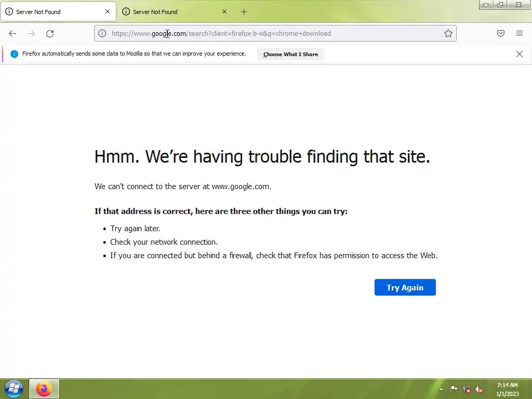Click the blue info icon in notification bar

pos(14,54)
